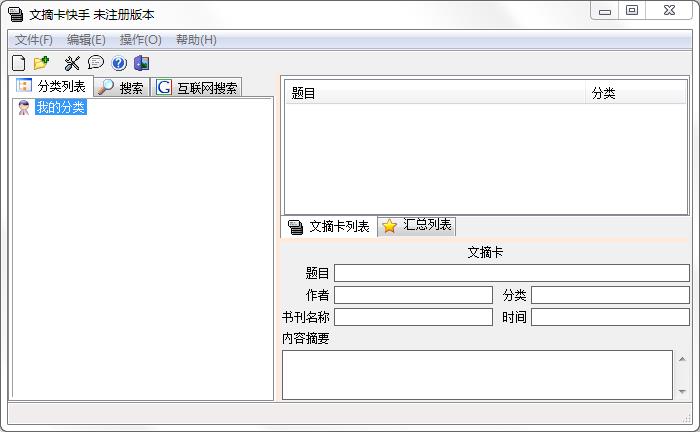Click the 书刊名称 label
700x432 pixels.
click(306, 317)
